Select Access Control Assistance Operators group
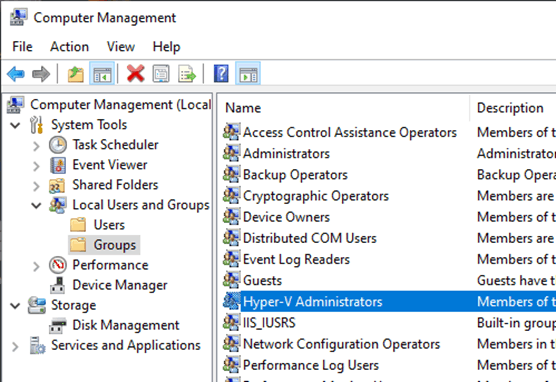This screenshot has width=556, height=382. pos(350,132)
